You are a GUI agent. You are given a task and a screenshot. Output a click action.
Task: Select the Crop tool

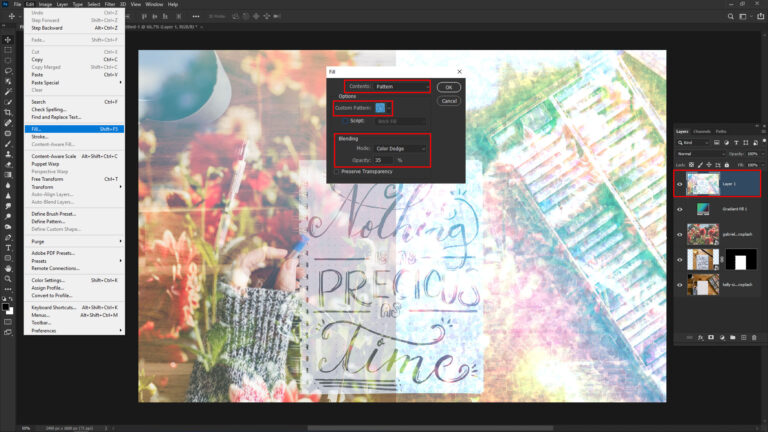(8, 113)
